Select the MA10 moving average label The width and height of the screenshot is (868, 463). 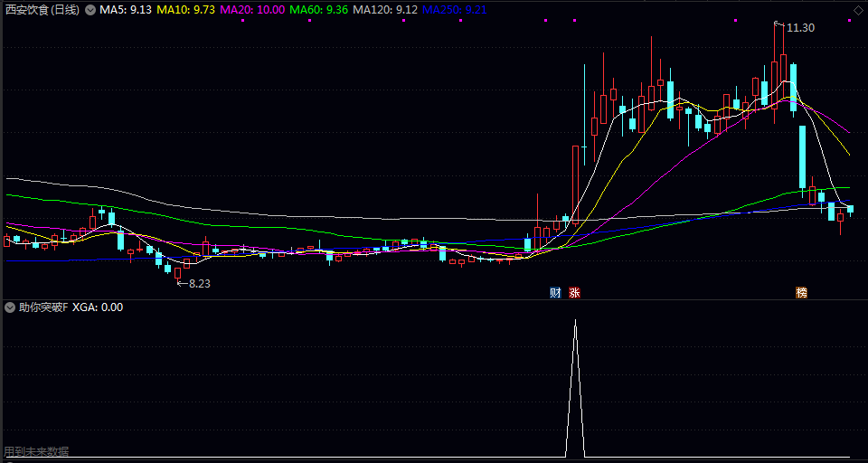coord(186,10)
